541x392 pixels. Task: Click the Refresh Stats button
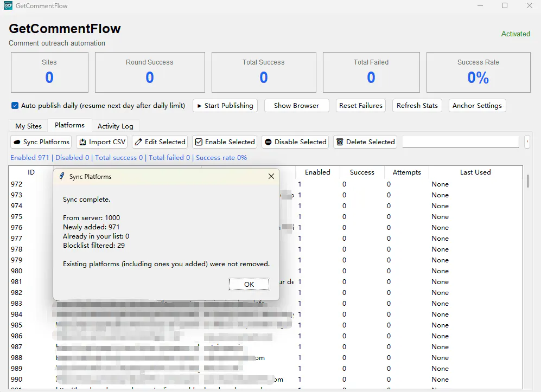[417, 106]
